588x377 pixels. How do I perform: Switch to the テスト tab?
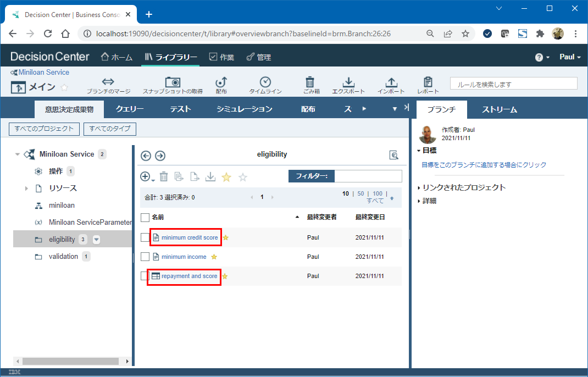(180, 109)
